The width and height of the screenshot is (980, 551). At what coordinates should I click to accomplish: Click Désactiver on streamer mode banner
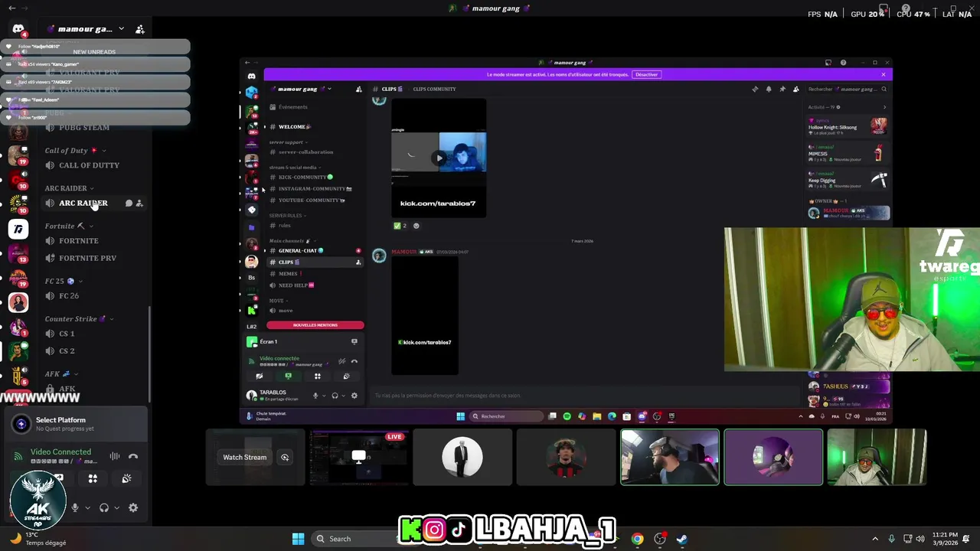[x=647, y=74]
